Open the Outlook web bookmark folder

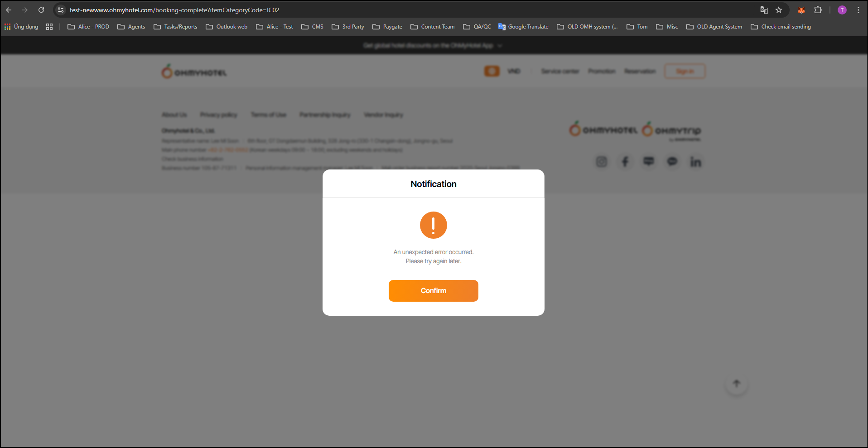(x=227, y=27)
